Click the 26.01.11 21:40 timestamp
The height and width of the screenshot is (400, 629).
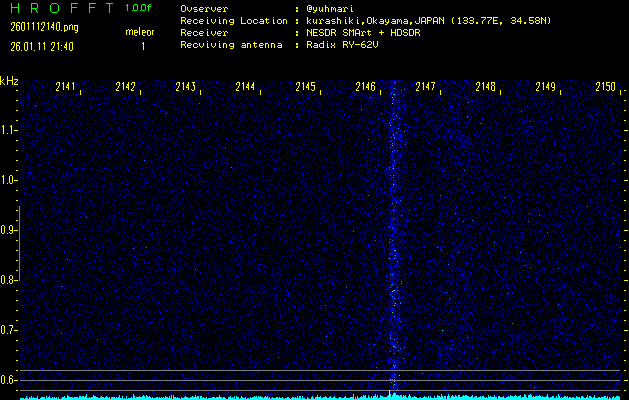click(x=41, y=46)
